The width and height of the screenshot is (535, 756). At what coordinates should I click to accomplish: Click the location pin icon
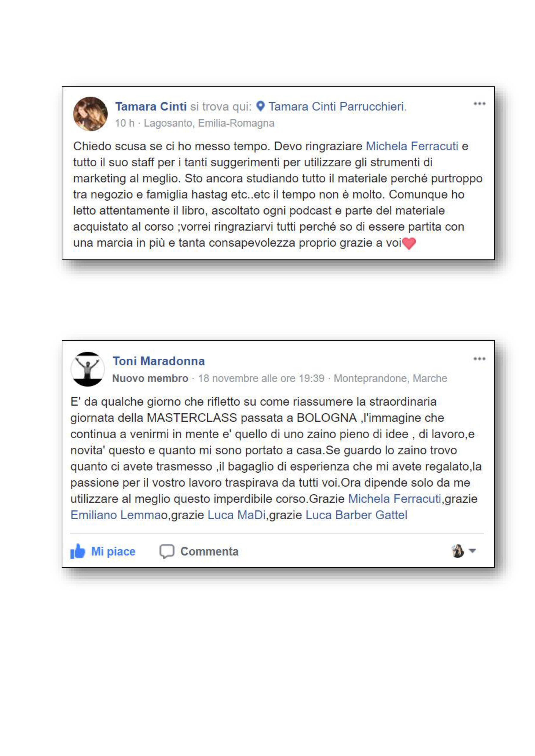coord(260,106)
